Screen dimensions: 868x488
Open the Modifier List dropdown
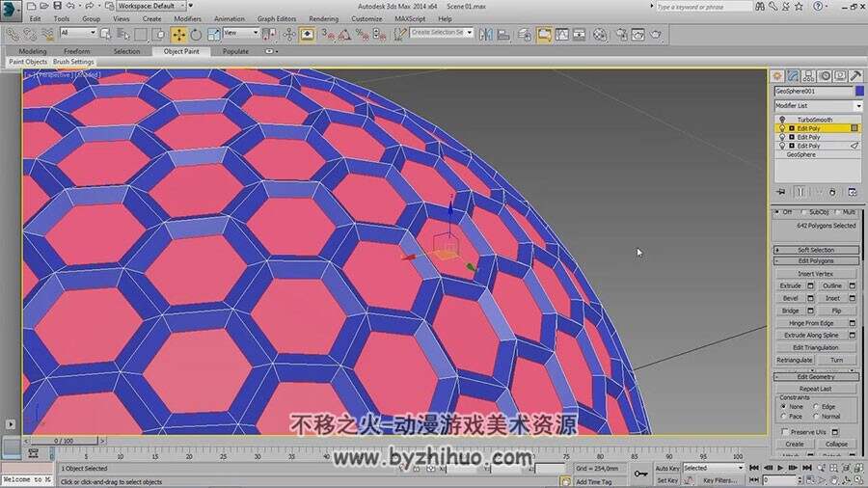click(818, 106)
